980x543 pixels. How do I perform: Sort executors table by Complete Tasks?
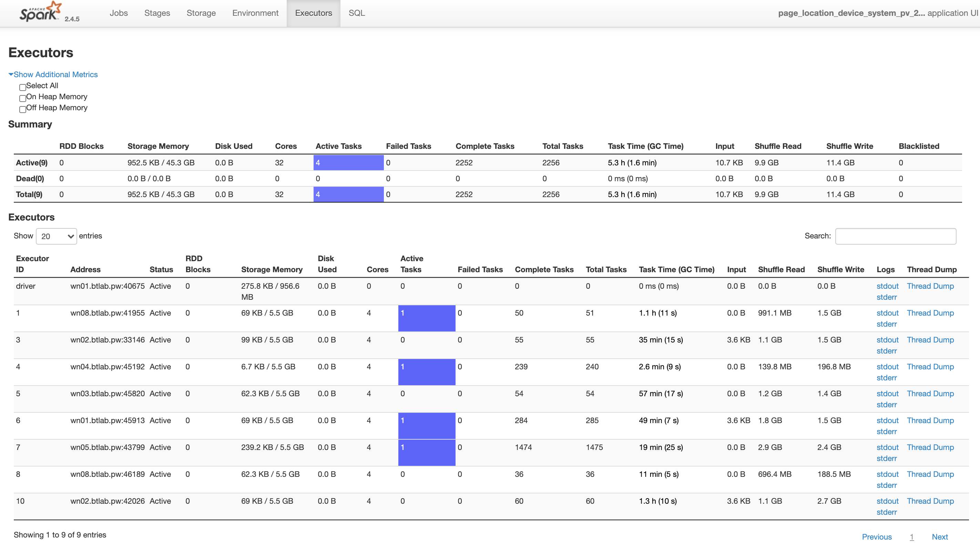[544, 270]
